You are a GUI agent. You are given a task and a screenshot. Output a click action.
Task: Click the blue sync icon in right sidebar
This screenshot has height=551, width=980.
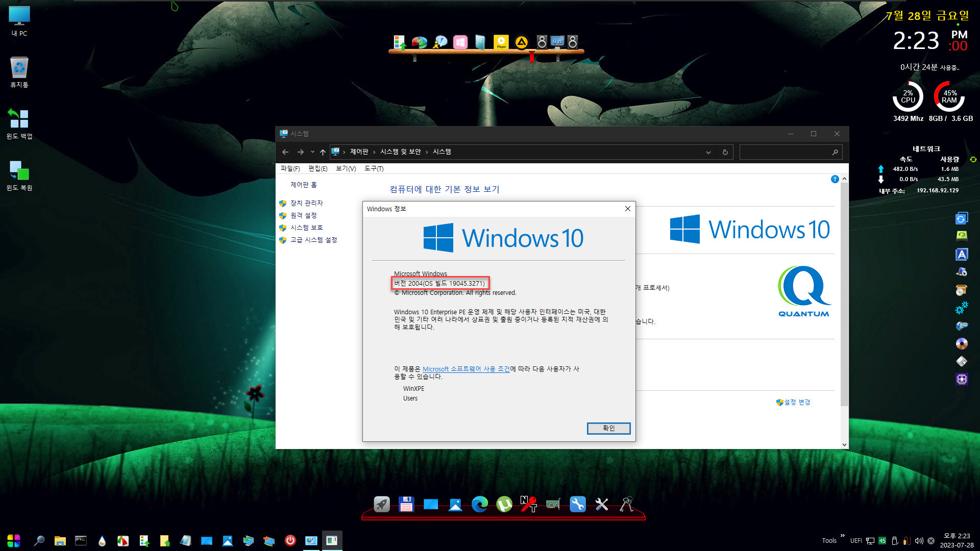pos(962,218)
